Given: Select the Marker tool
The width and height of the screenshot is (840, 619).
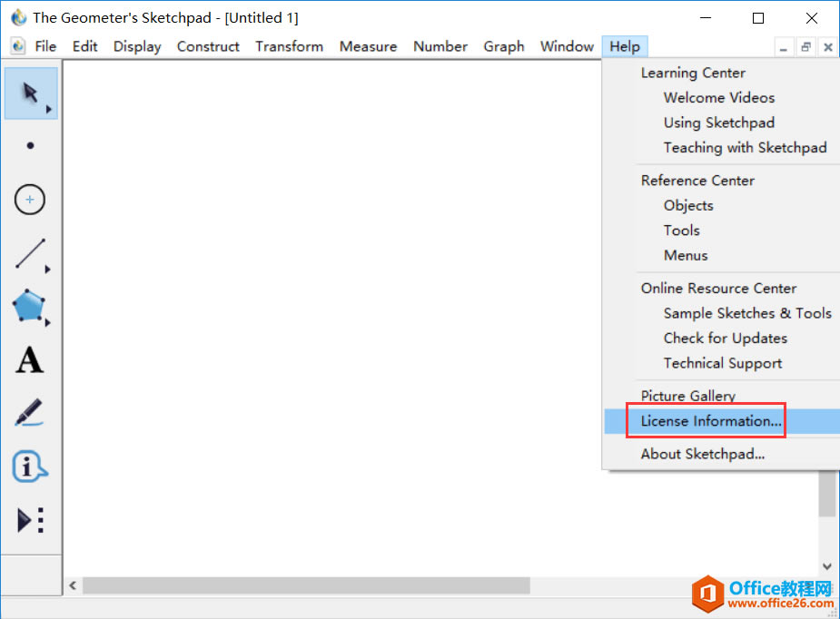Looking at the screenshot, I should point(29,413).
